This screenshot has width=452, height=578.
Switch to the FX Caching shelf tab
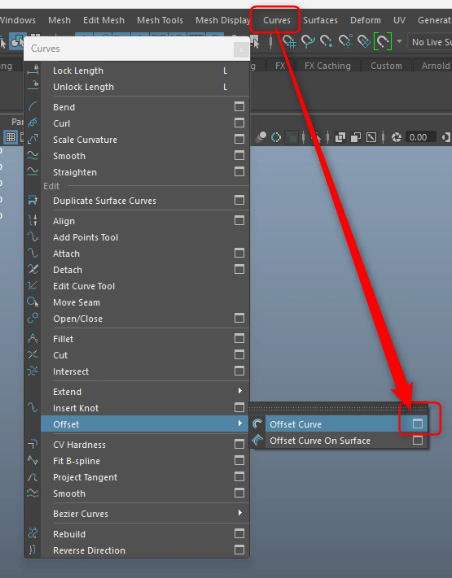pos(327,66)
